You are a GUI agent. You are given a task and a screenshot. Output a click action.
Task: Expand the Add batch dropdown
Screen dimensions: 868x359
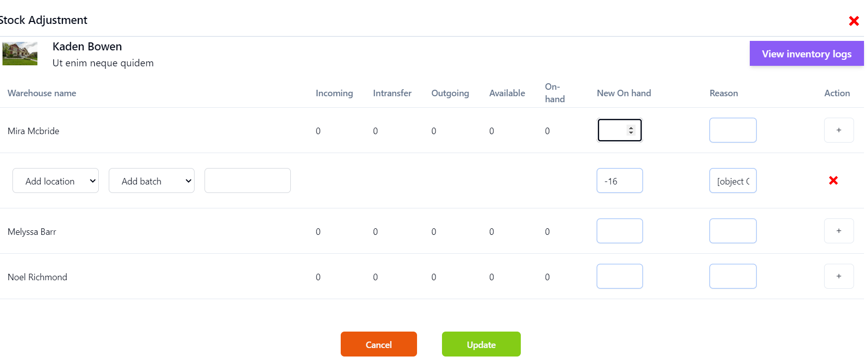pos(151,180)
